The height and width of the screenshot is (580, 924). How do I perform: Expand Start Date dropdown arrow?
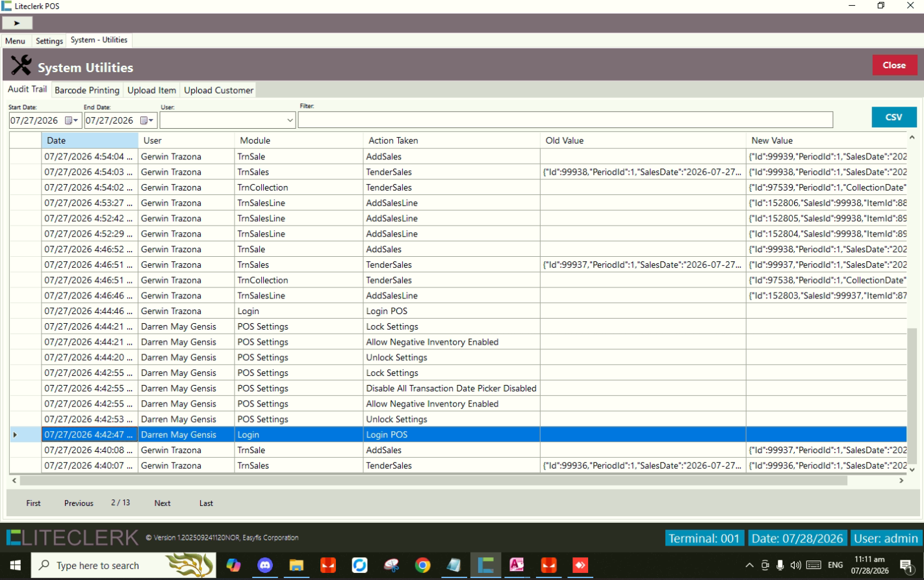[76, 120]
